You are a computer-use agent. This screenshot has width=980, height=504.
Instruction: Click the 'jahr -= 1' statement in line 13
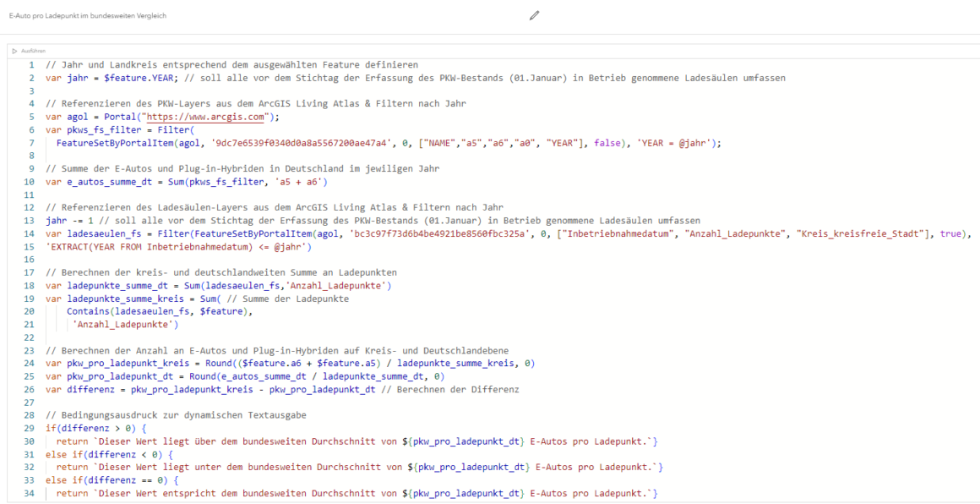[x=68, y=220]
